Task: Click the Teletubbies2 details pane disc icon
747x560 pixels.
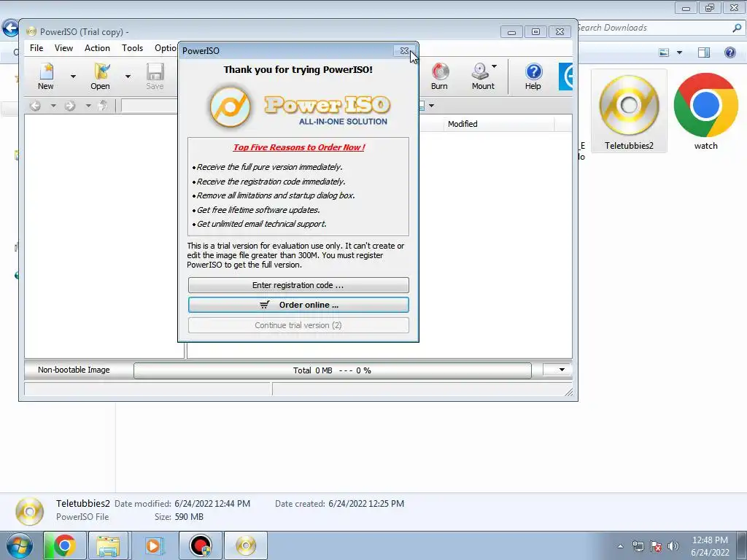Action: coord(29,510)
